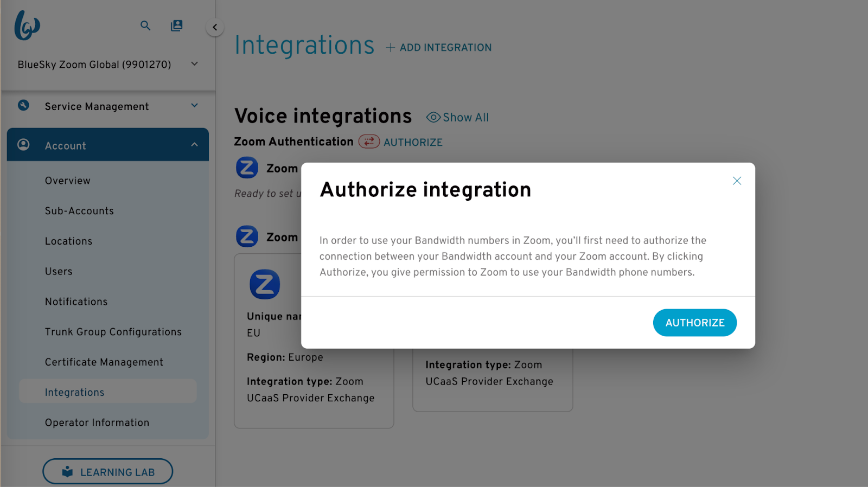Viewport: 868px width, 487px height.
Task: Open the library bookmarks icon in the sidebar
Action: tap(177, 25)
